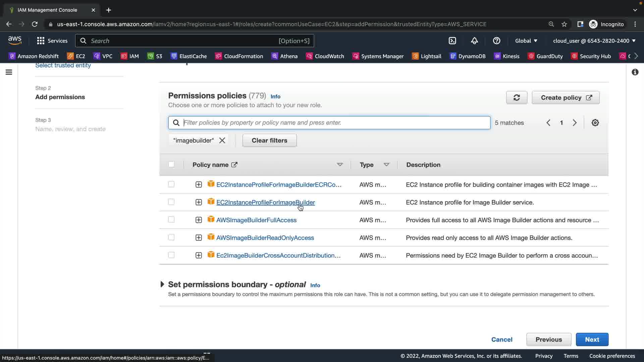Expand the AWSImageBuilderReadOnlyAccess policy details

tap(199, 238)
